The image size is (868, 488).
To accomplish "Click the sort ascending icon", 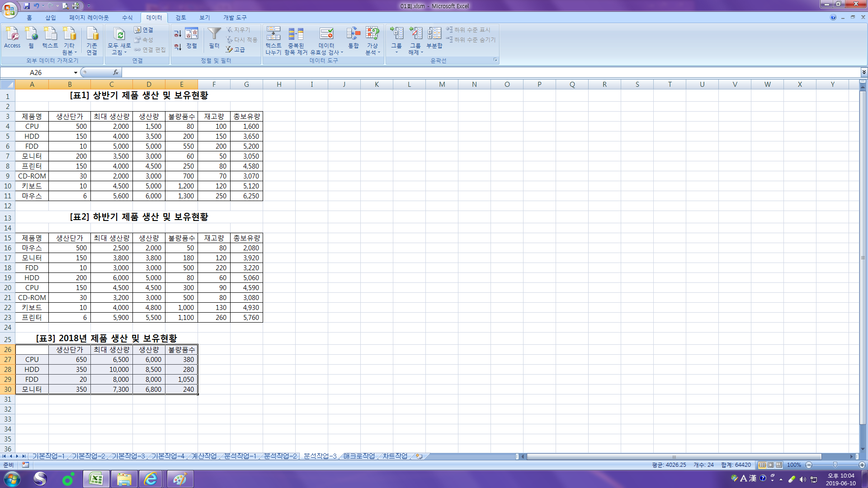I will (x=178, y=34).
